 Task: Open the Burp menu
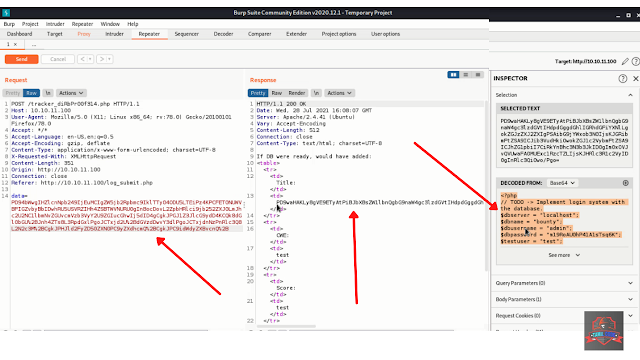point(9,24)
